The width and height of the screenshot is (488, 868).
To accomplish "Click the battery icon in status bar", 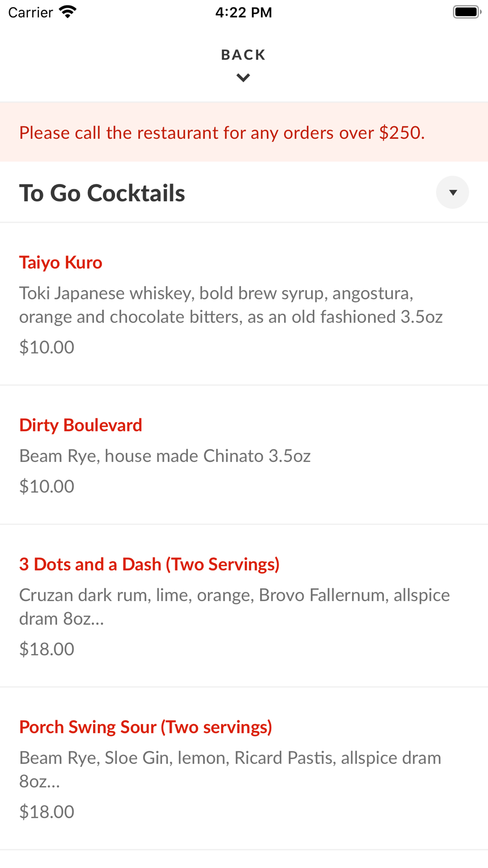I will coord(466,12).
